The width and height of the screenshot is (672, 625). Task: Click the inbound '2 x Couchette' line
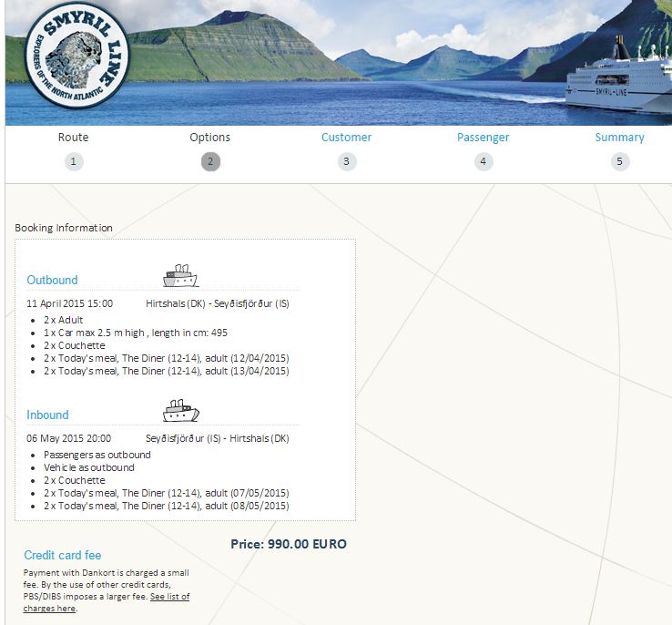74,480
